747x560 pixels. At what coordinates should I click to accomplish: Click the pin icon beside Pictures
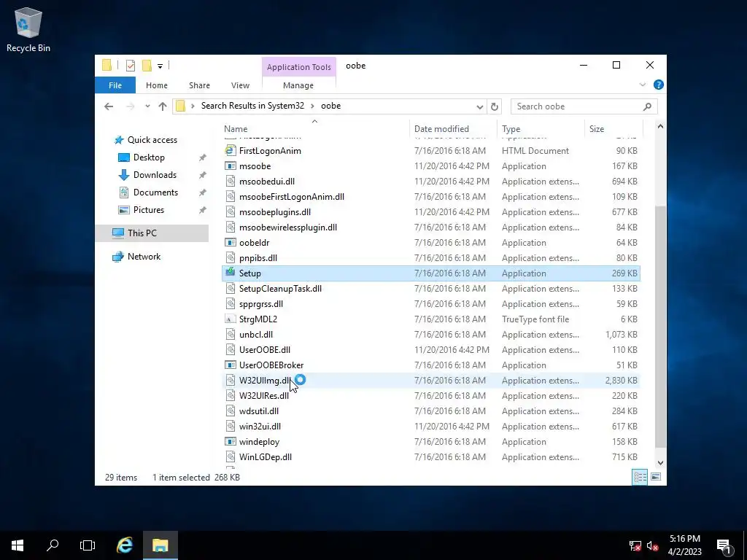click(203, 210)
